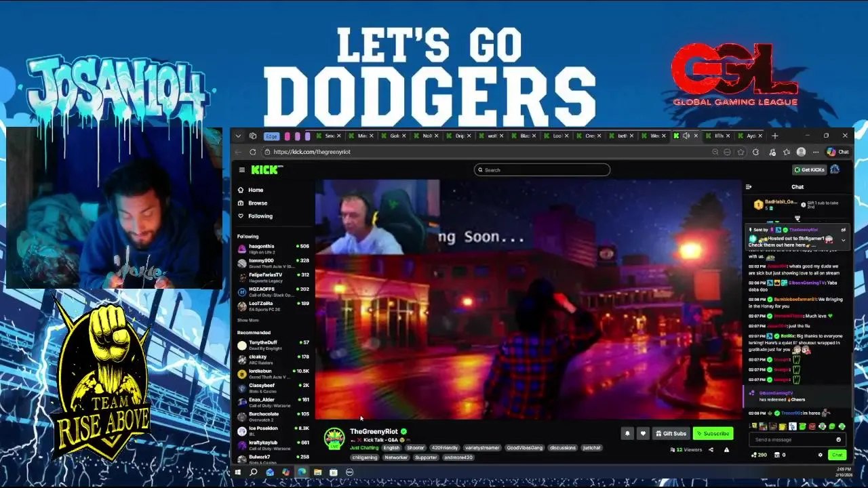Screen dimensions: 868x488
Task: Click the English tag
Action: pos(391,448)
